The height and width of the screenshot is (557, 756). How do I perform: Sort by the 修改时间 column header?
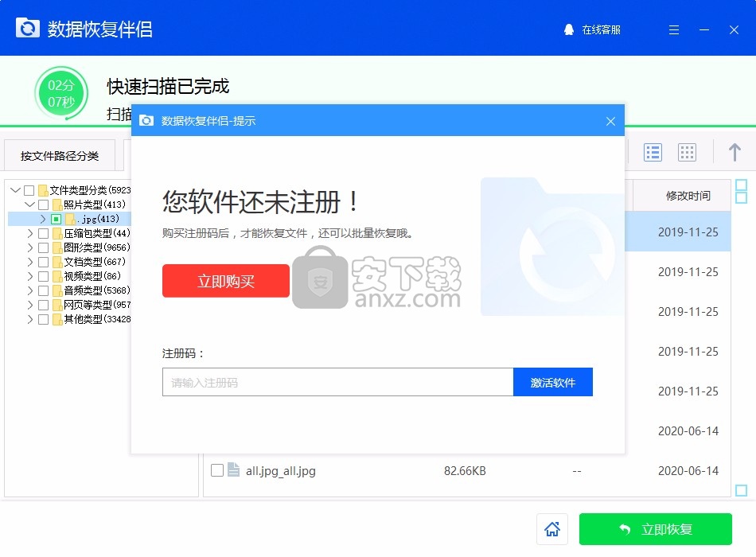(x=688, y=196)
